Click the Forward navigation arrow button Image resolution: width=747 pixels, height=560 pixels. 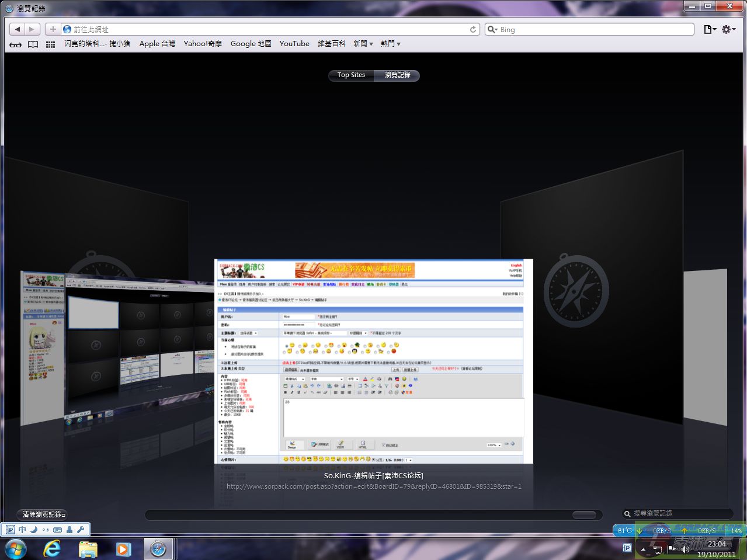(32, 29)
